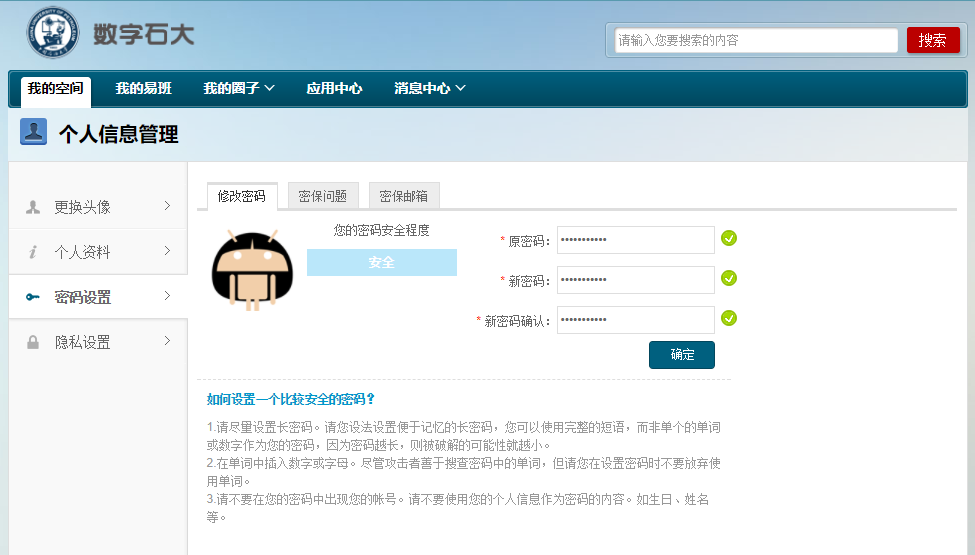Click the 隐私设置 lock icon

point(33,342)
